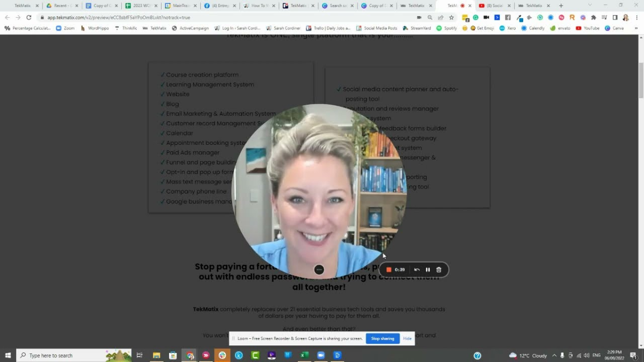
Task: Show more bookmarks with overflow chevron
Action: pyautogui.click(x=636, y=28)
